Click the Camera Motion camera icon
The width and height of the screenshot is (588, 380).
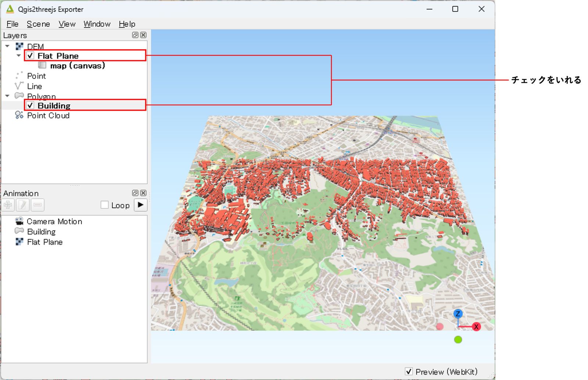coord(19,221)
